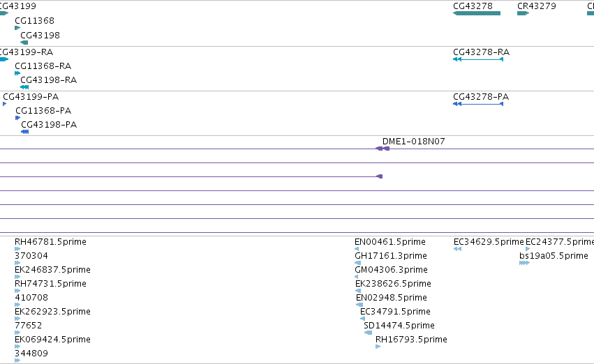Select the bs19a05.5prime EST arrows
Viewport: 594px width, 364px height.
[x=524, y=263]
